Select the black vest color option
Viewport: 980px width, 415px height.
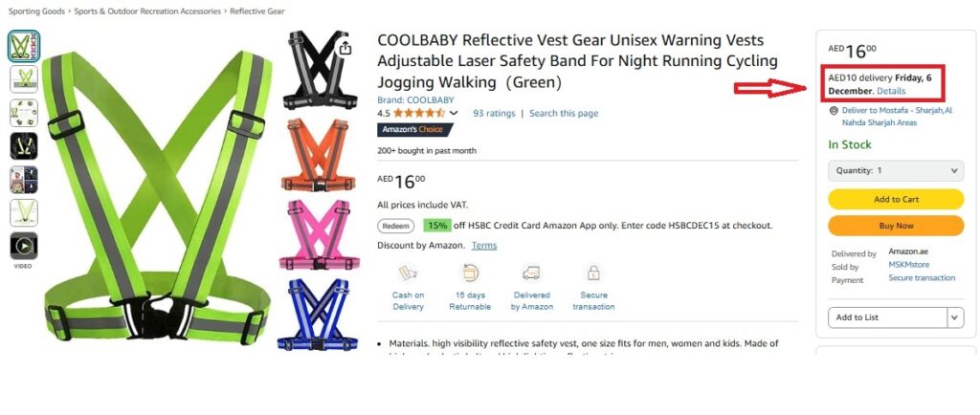tap(320, 70)
